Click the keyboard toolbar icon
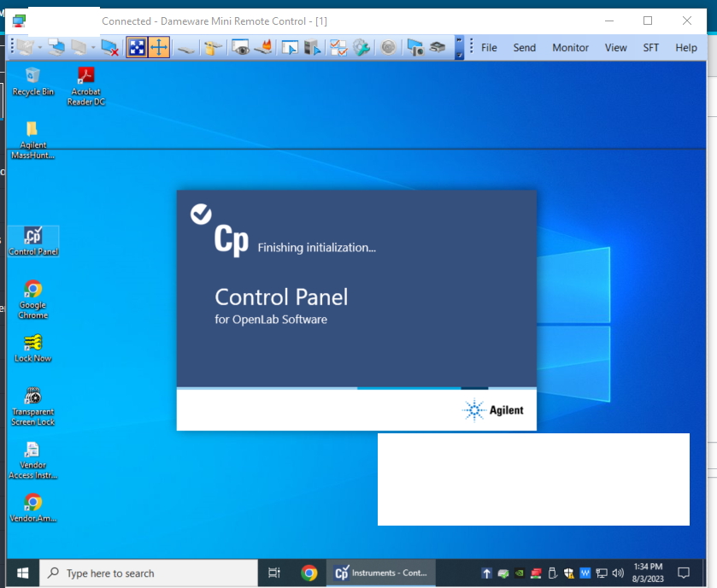The image size is (717, 588). click(186, 49)
